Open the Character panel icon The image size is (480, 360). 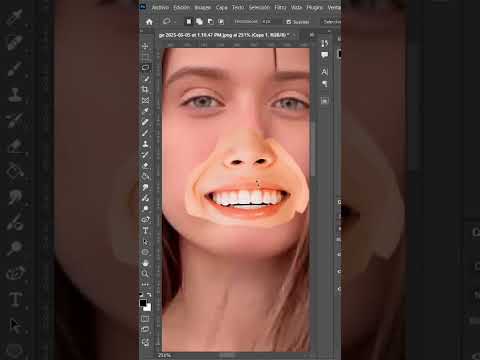tap(325, 72)
